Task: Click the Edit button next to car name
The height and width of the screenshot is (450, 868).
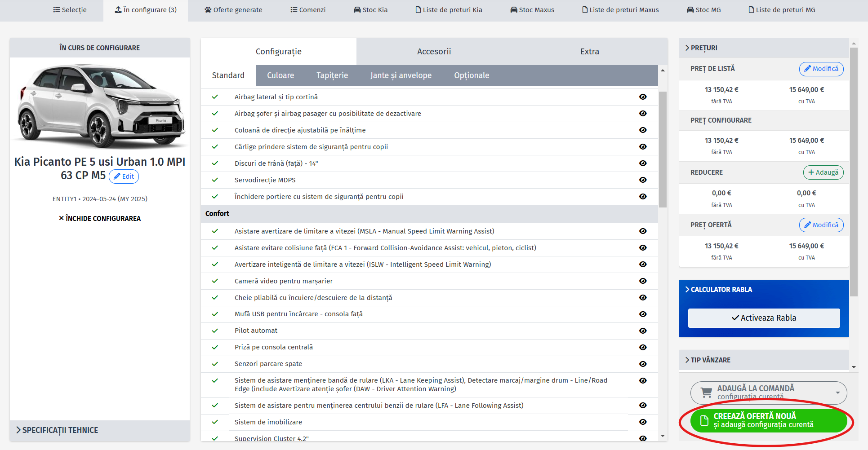Action: click(124, 176)
